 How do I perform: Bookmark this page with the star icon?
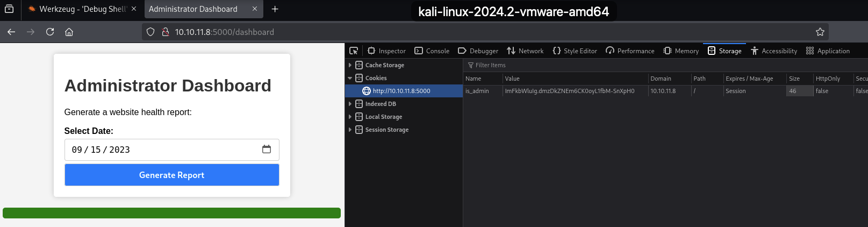click(820, 32)
